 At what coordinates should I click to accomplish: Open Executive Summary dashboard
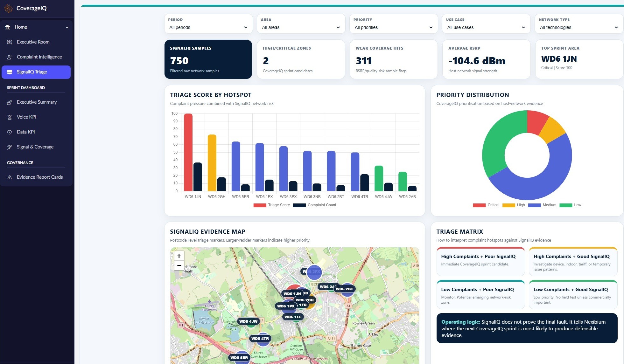tap(36, 102)
